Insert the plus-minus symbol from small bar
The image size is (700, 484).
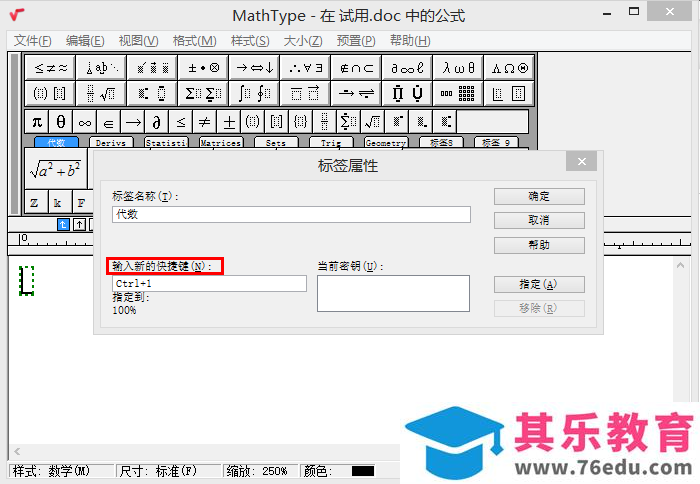(x=229, y=121)
